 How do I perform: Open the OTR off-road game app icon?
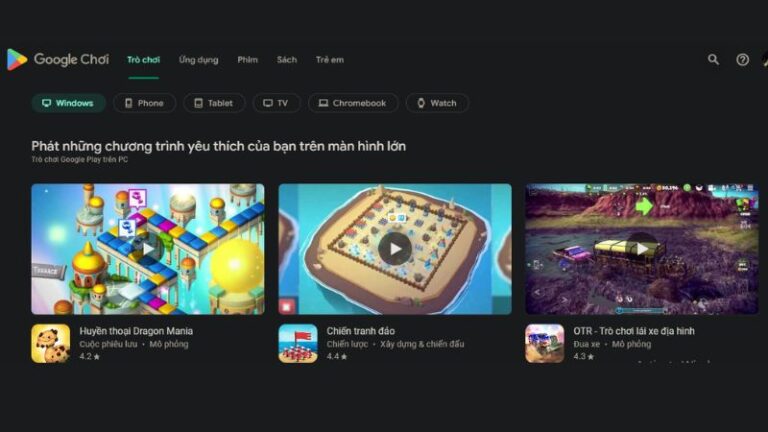(x=545, y=343)
